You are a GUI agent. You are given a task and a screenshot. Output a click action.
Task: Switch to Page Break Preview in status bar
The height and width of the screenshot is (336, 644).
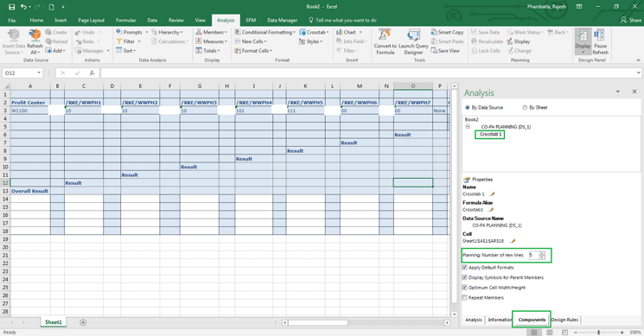tap(564, 332)
